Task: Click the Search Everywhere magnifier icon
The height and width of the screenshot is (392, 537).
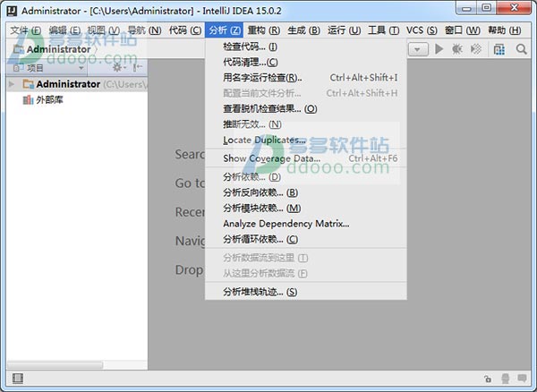Action: point(521,49)
